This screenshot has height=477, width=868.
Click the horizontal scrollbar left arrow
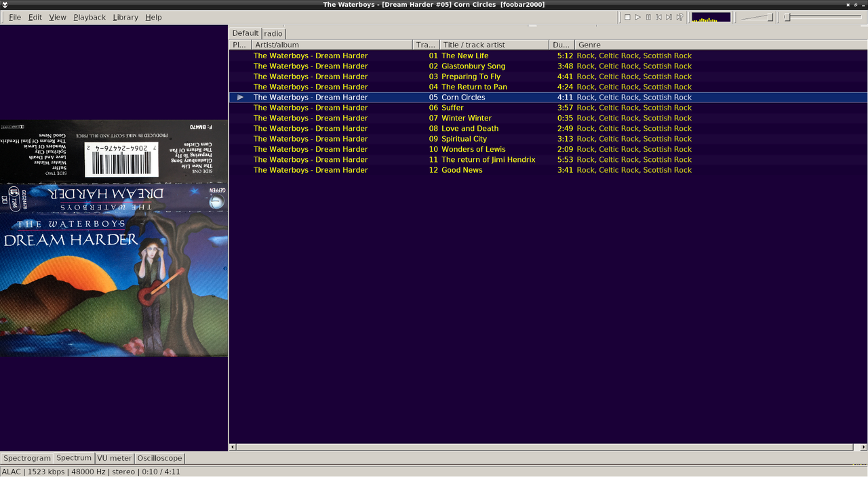(x=233, y=447)
